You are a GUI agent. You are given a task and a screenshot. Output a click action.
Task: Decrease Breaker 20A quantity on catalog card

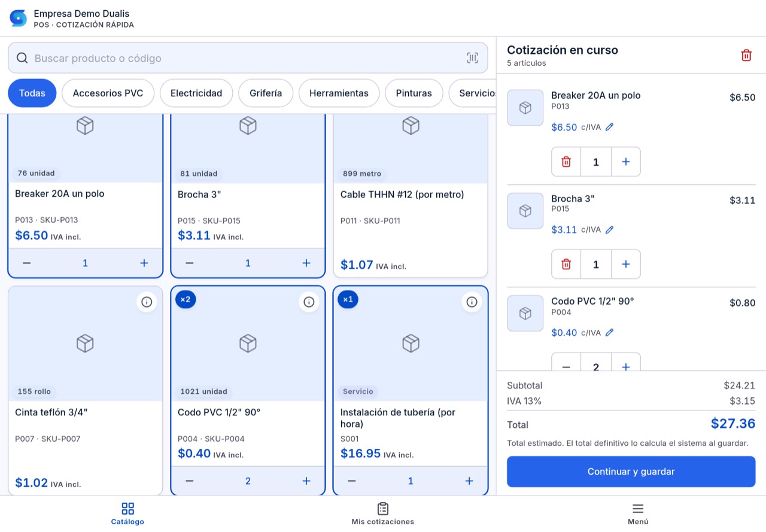tap(26, 263)
